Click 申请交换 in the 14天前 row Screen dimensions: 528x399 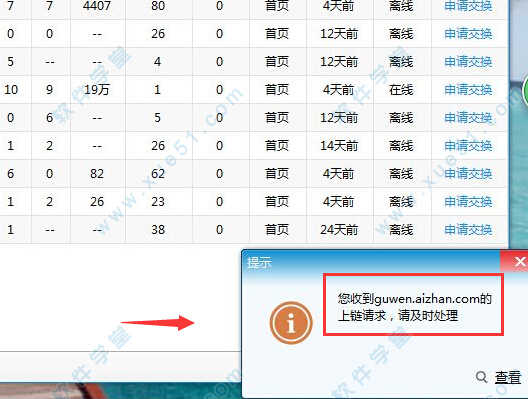click(x=468, y=145)
